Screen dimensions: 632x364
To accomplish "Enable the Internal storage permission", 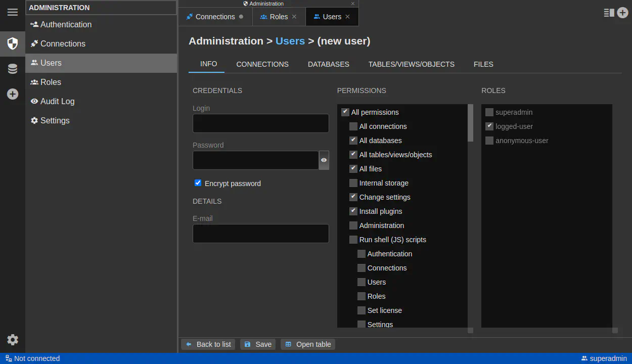I will point(353,183).
